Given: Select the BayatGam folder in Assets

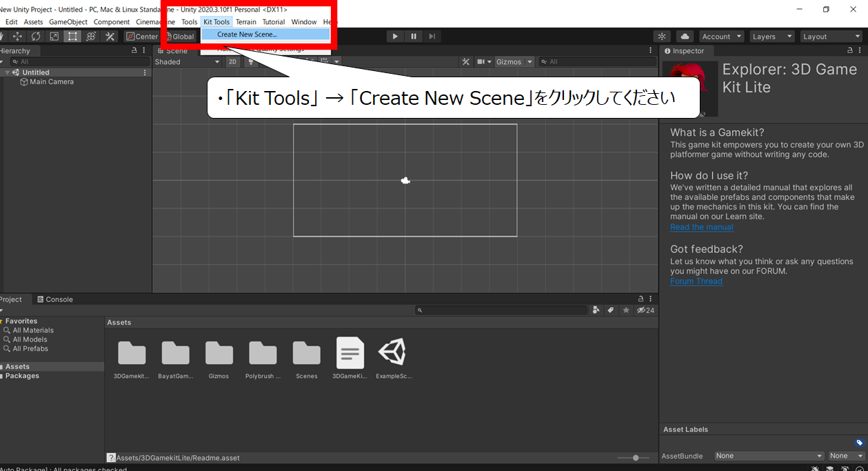Looking at the screenshot, I should [x=175, y=359].
